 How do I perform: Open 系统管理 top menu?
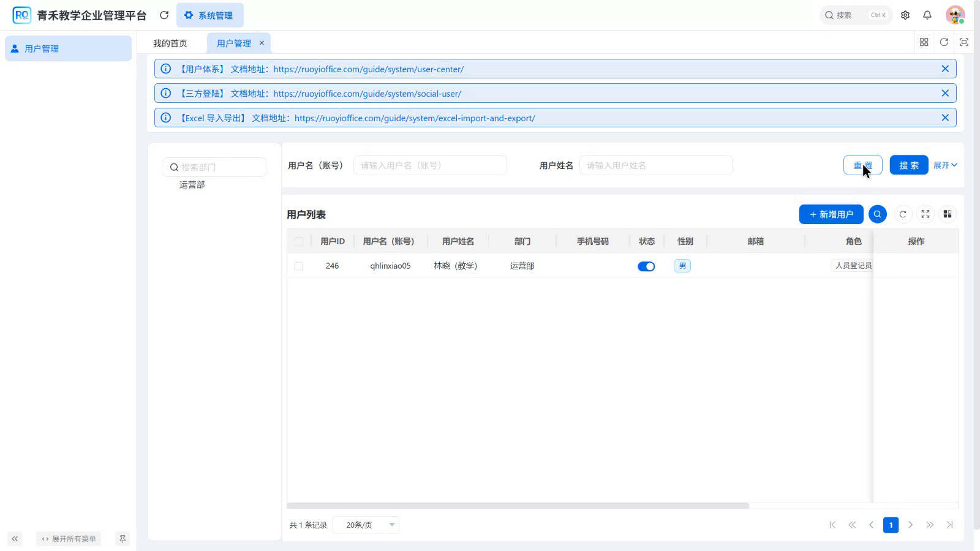tap(209, 15)
